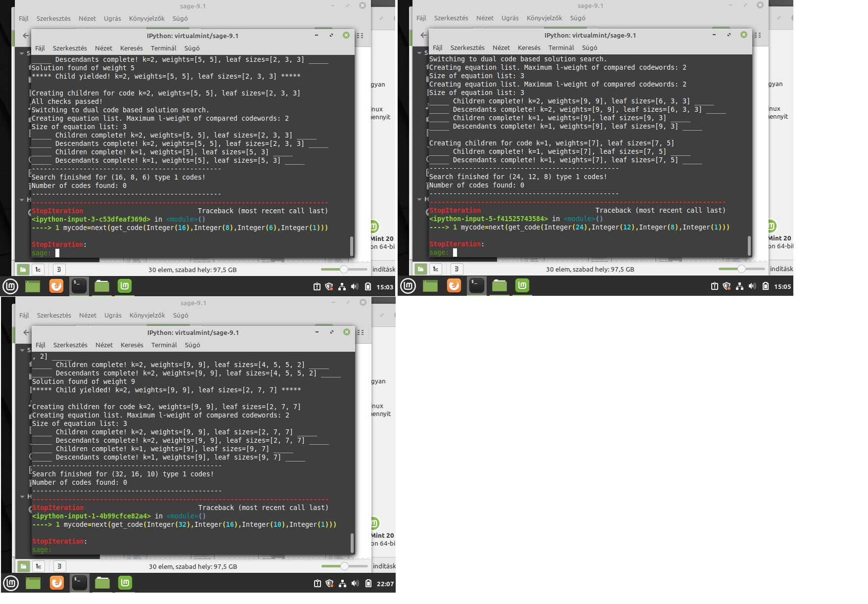Open Terminál menu in the (16, 8, 6) terminal
This screenshot has height=604, width=868.
pyautogui.click(x=163, y=48)
